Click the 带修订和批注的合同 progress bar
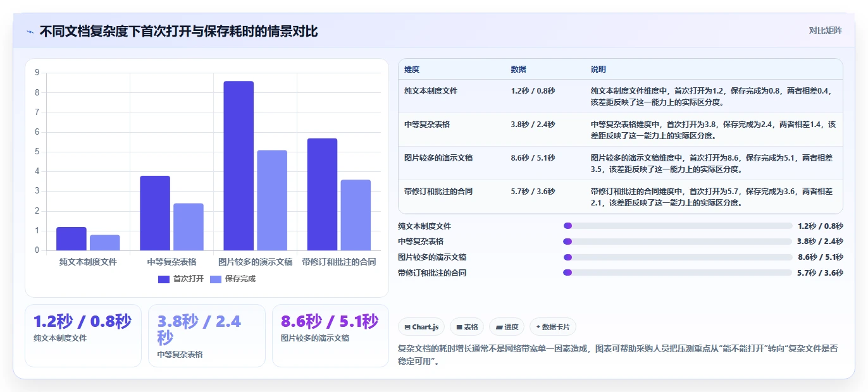The image size is (868, 392). click(678, 273)
